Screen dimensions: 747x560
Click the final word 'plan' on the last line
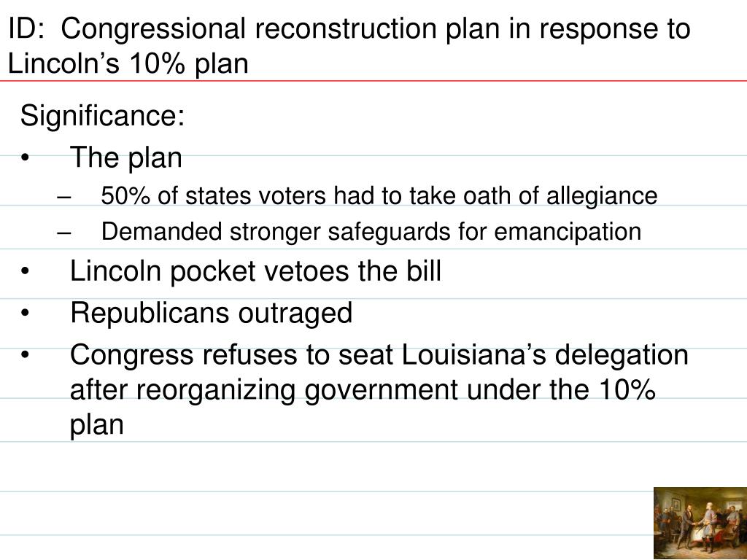97,425
